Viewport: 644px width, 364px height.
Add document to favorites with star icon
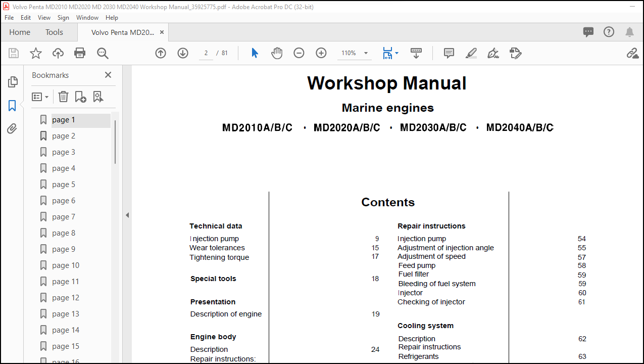click(36, 53)
